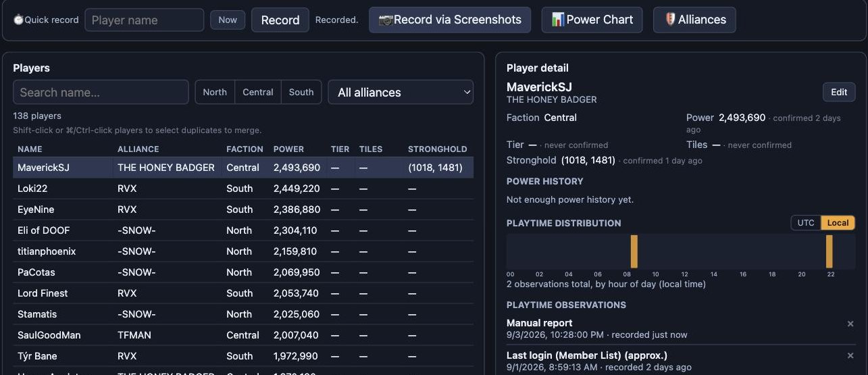The width and height of the screenshot is (868, 375).
Task: Sort the table by TILES column
Action: point(371,149)
